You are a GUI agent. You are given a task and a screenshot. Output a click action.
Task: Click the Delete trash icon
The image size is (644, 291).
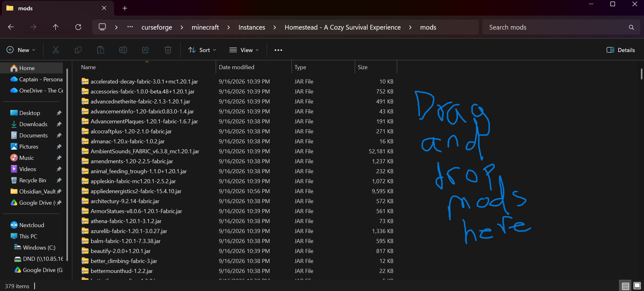click(x=168, y=50)
